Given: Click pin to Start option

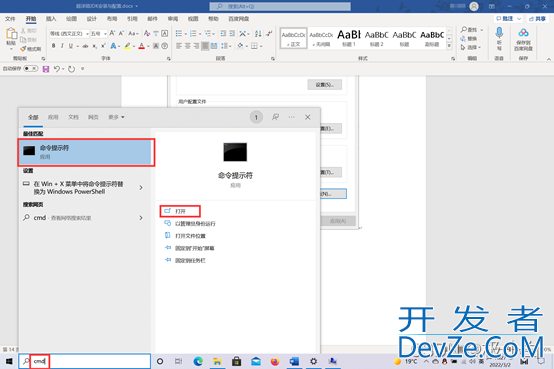Looking at the screenshot, I should point(189,248).
